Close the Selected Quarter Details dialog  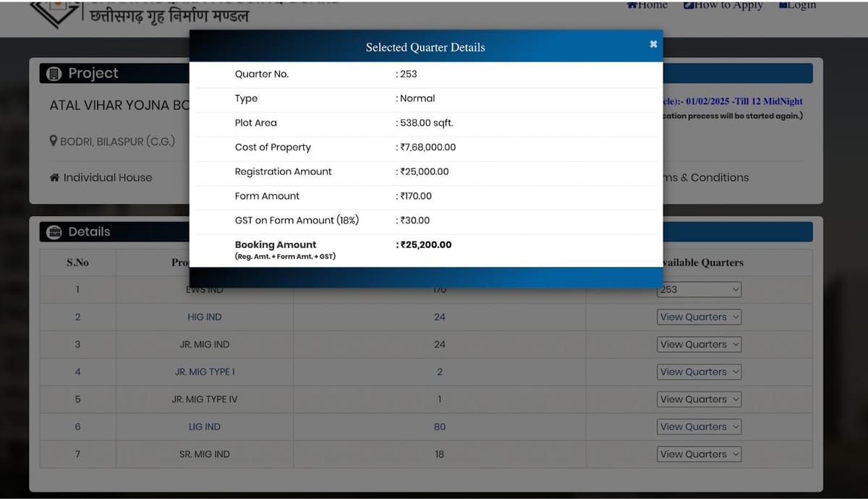(x=653, y=44)
